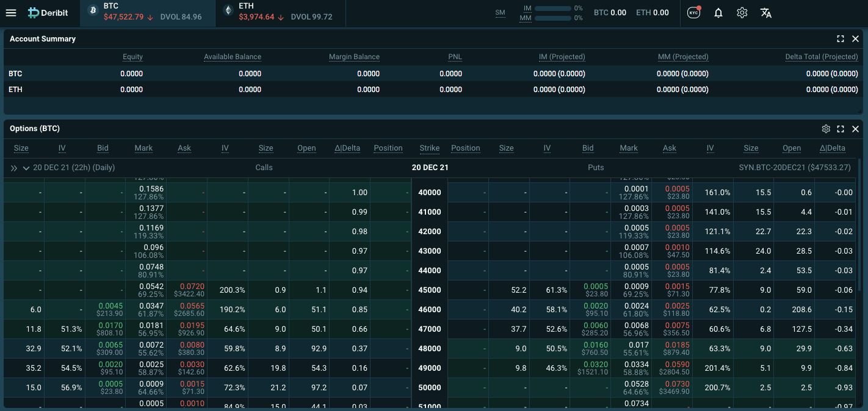This screenshot has width=868, height=411.
Task: Open the language translation icon
Action: click(x=766, y=13)
